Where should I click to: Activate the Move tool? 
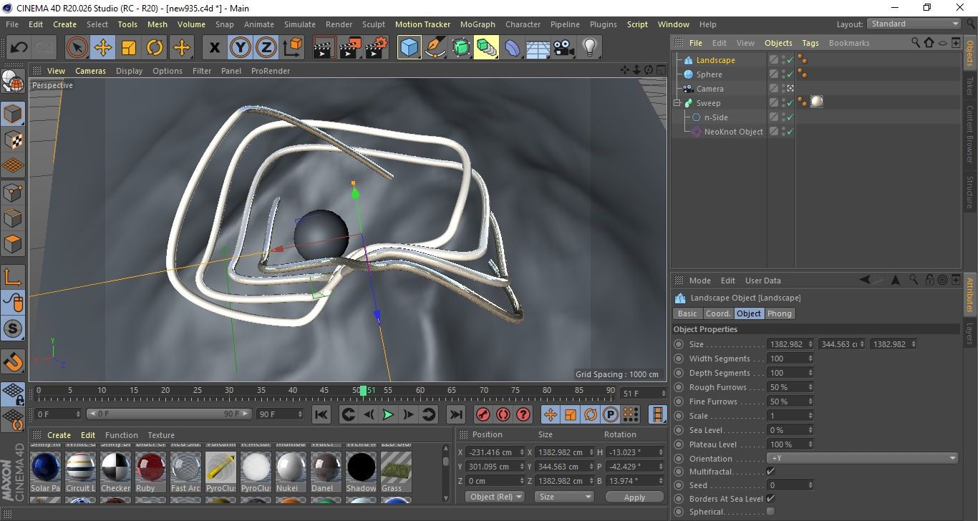click(102, 48)
